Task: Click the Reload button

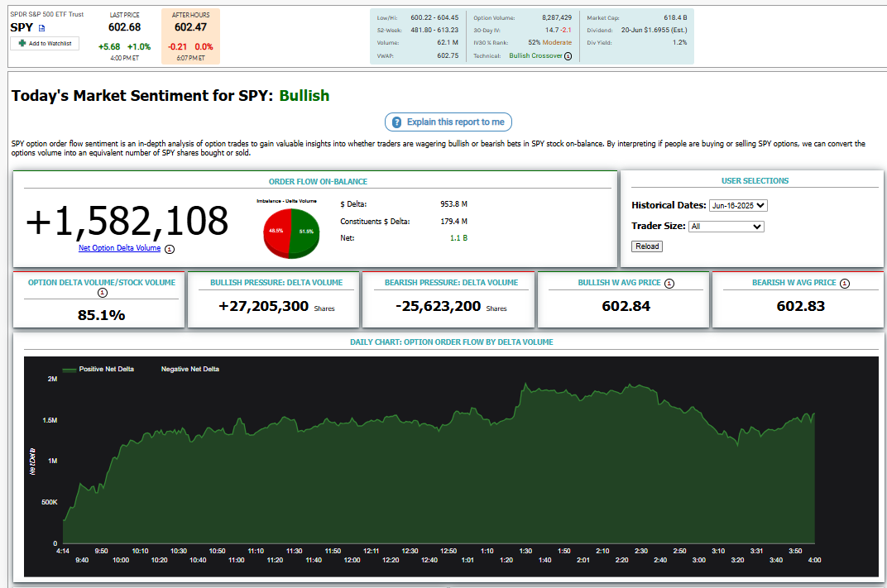Action: coord(647,246)
